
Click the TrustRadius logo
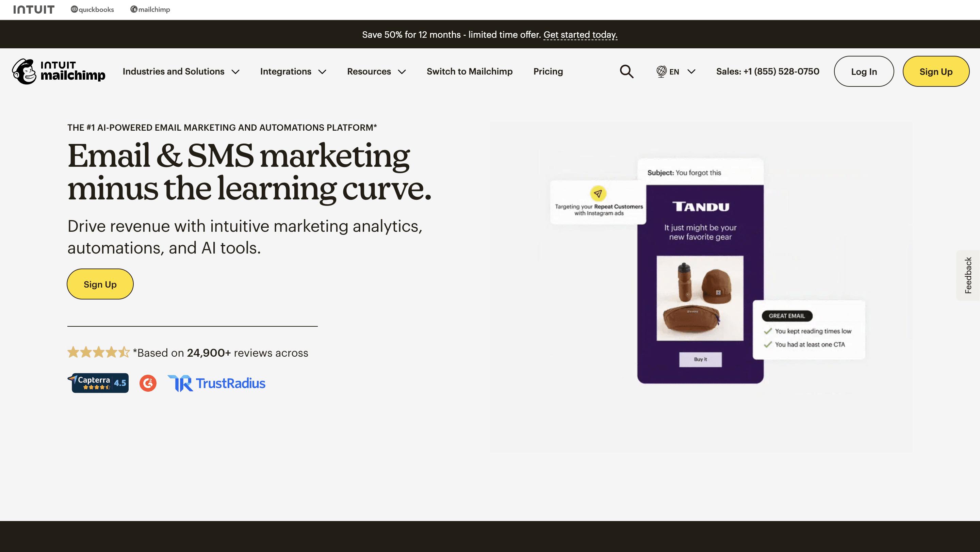tap(216, 383)
